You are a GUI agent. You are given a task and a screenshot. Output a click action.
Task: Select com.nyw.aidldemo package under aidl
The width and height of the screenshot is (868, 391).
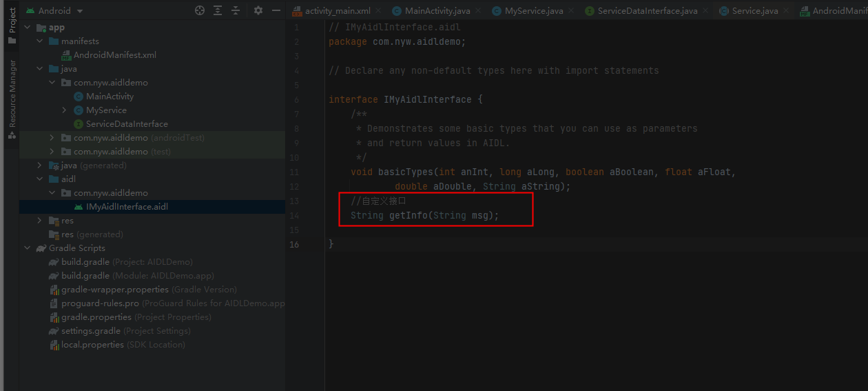point(110,193)
